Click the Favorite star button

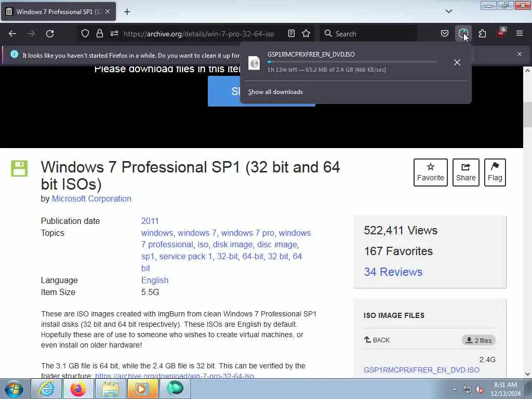tap(431, 172)
